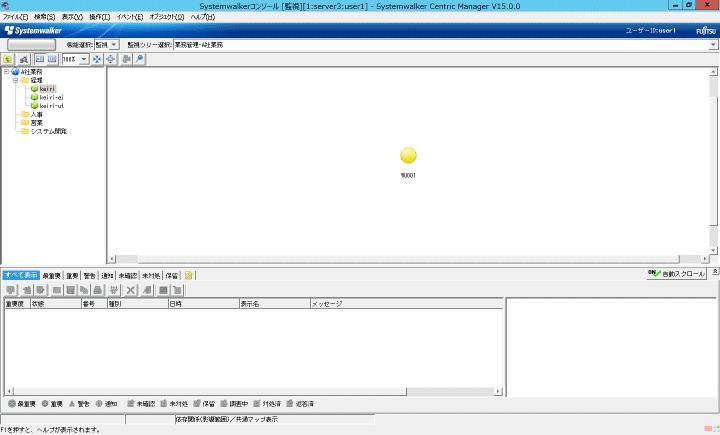Screen dimensions: 720x435
Task: Click the map vertical scroll down arrow
Action: 713,250
